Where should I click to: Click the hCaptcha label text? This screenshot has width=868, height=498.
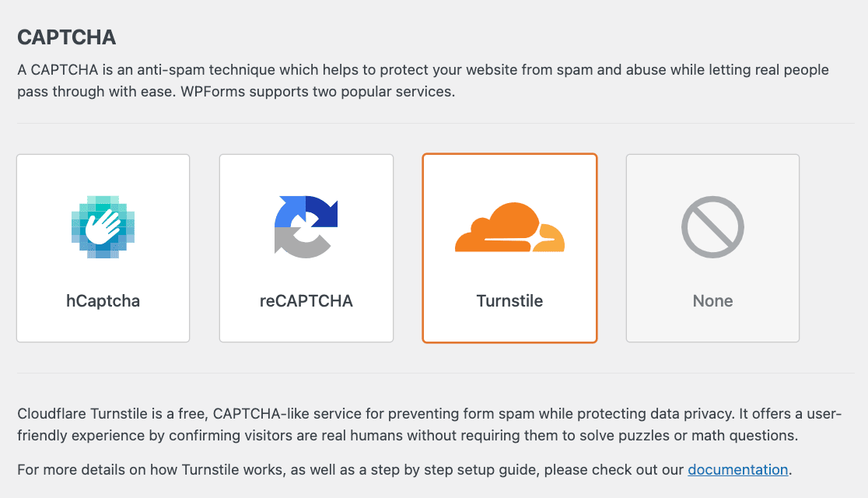(103, 301)
